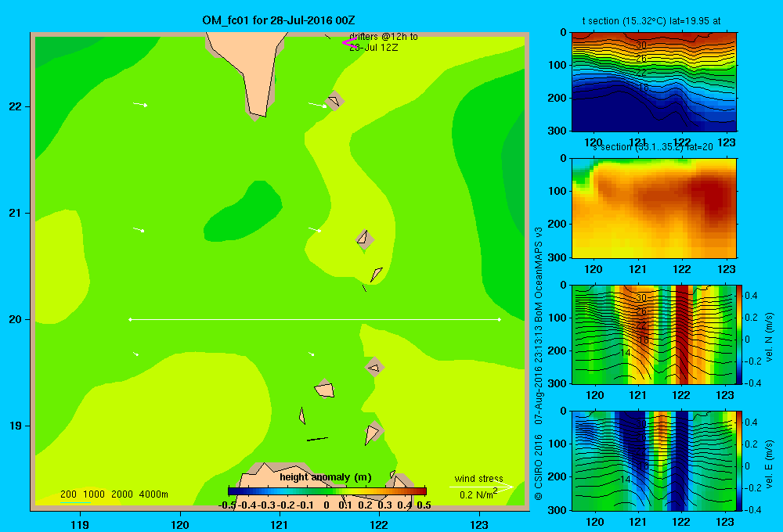Click the wind arrow beside island near 22N 121.5E
This screenshot has width=783, height=532.
point(318,105)
